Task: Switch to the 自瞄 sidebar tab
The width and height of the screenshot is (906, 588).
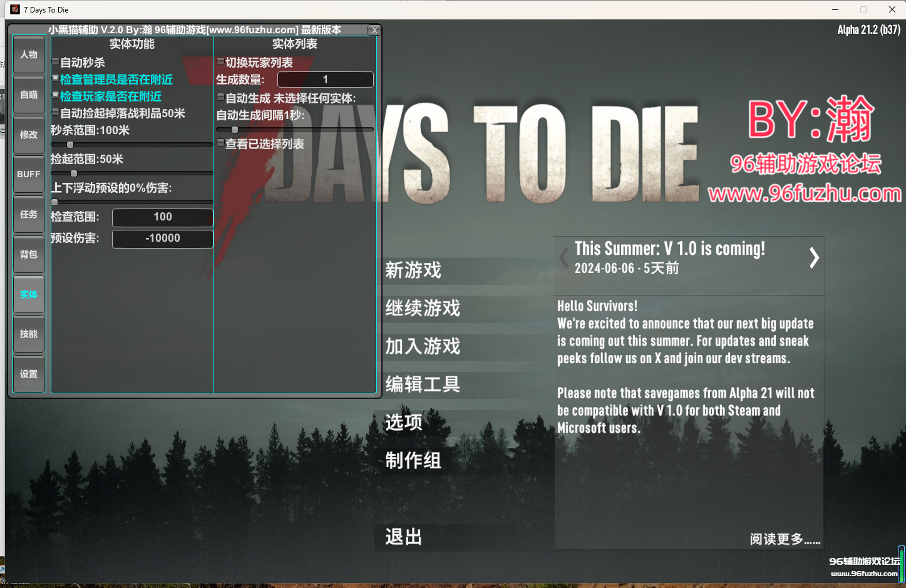Action: (x=29, y=95)
